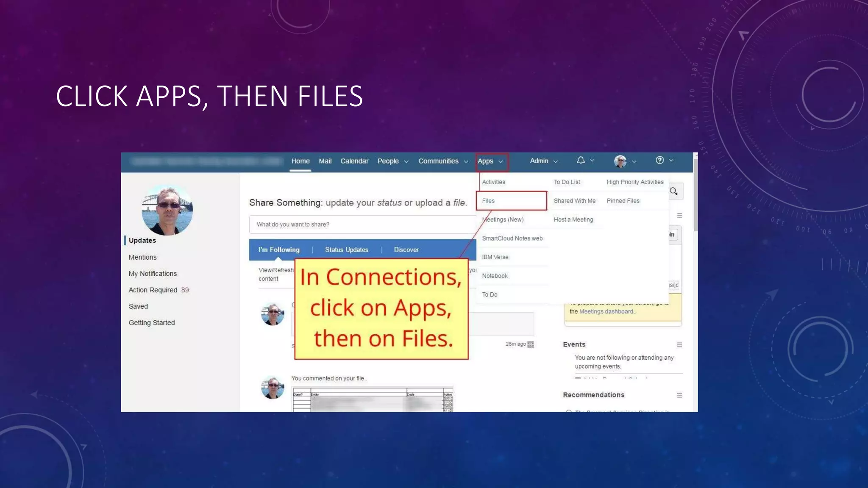Open the Meetings dashboard link
Image resolution: width=868 pixels, height=488 pixels.
click(x=606, y=311)
